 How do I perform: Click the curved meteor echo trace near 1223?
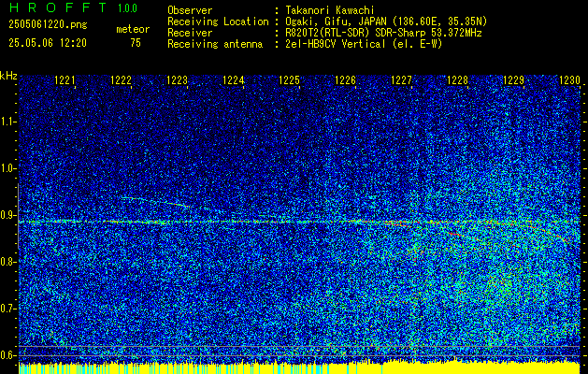(154, 201)
